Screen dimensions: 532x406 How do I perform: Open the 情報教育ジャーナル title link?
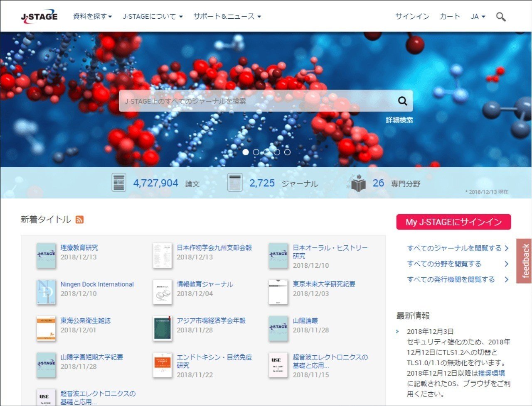[x=205, y=284]
